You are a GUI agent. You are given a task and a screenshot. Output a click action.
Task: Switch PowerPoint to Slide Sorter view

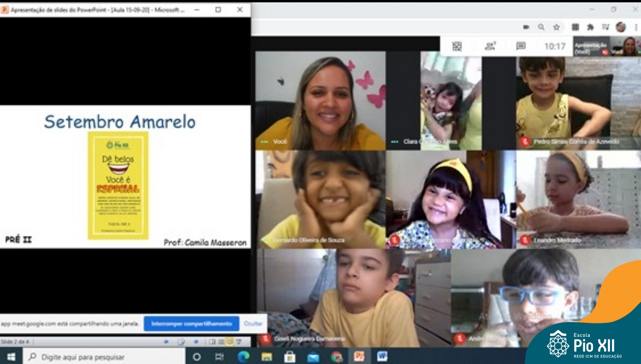[x=221, y=342]
